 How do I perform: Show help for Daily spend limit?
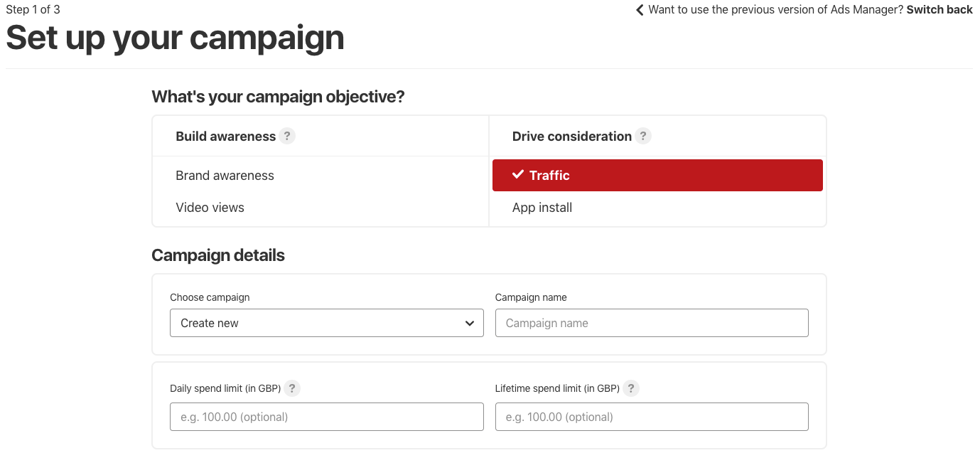(292, 388)
